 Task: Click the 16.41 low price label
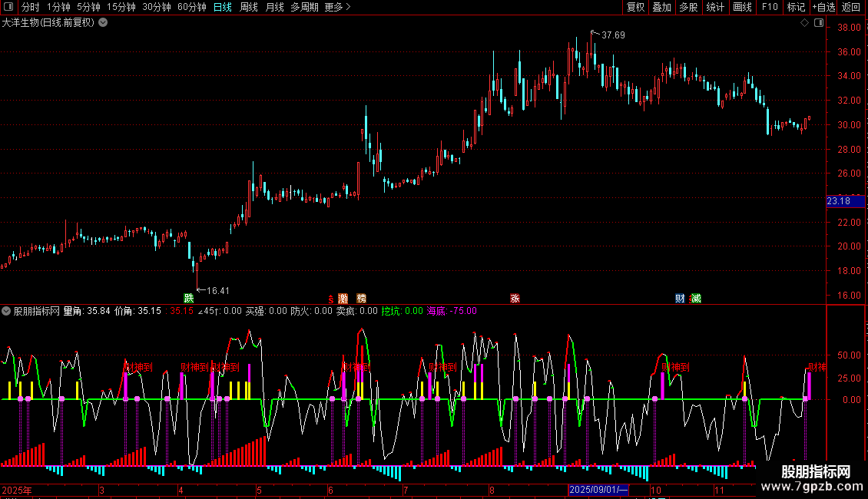pos(217,290)
